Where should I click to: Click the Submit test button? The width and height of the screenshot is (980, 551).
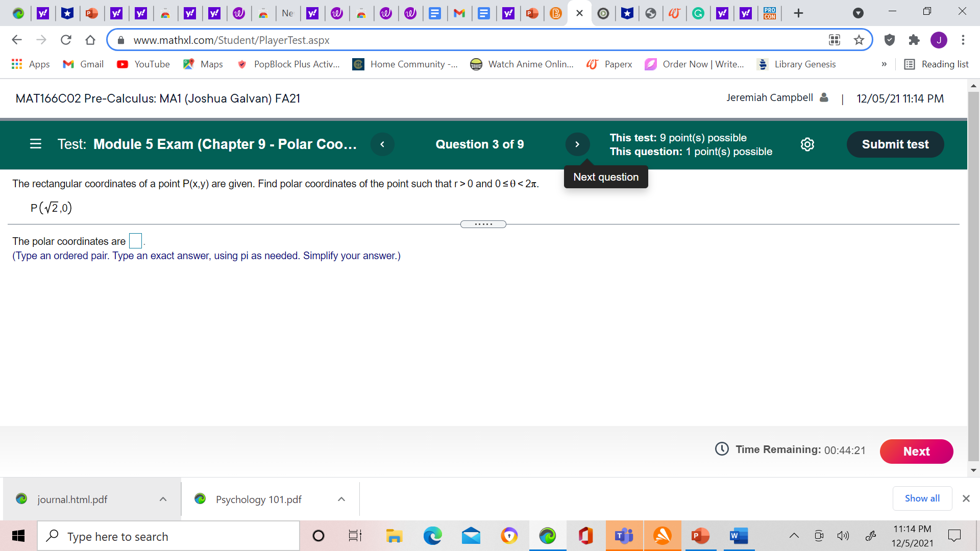(x=895, y=144)
